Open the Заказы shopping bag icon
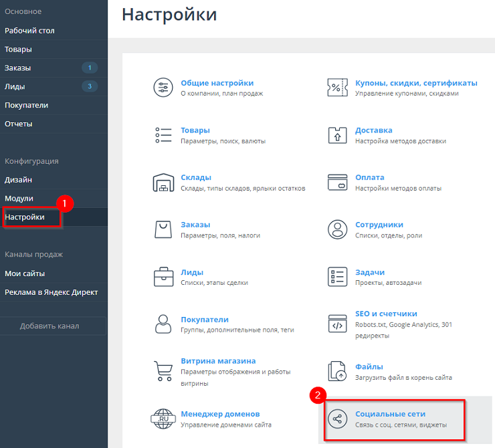The image size is (495, 448). coord(163,229)
